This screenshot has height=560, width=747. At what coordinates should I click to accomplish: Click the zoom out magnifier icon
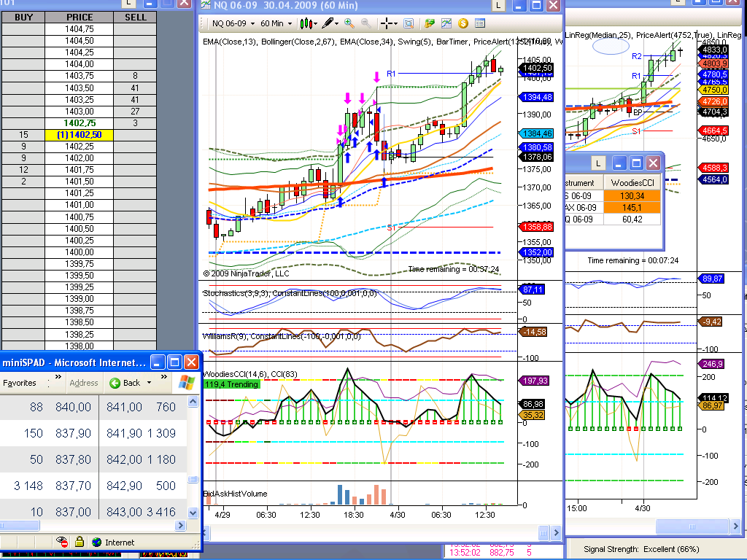point(365,23)
